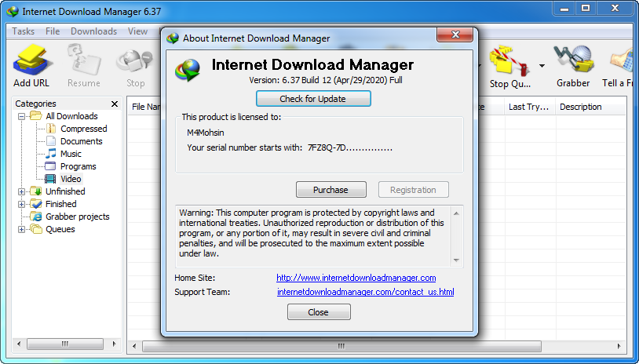The width and height of the screenshot is (639, 364).
Task: Click the Compressed archive icon
Action: [x=50, y=129]
